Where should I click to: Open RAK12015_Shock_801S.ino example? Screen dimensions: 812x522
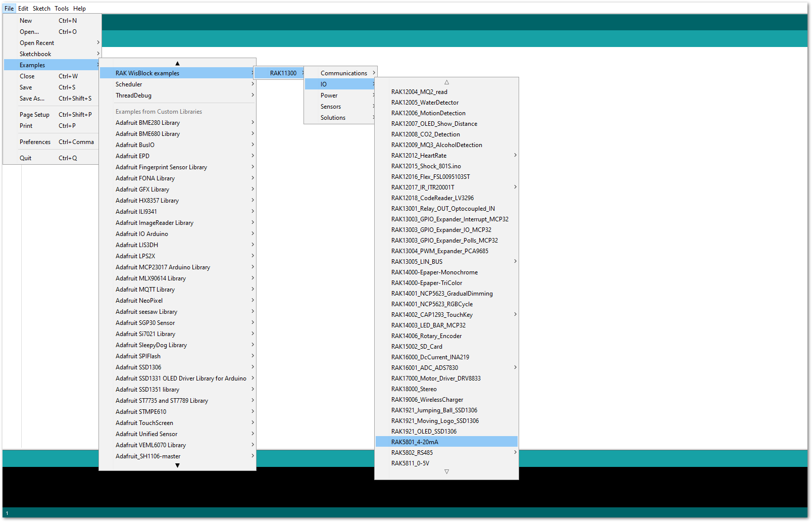tap(447, 166)
